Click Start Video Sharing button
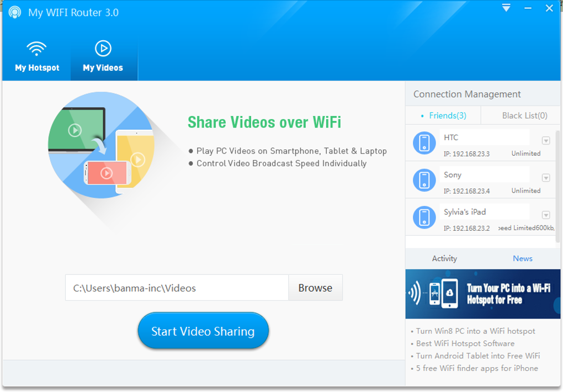The height and width of the screenshot is (392, 563). tap(203, 331)
